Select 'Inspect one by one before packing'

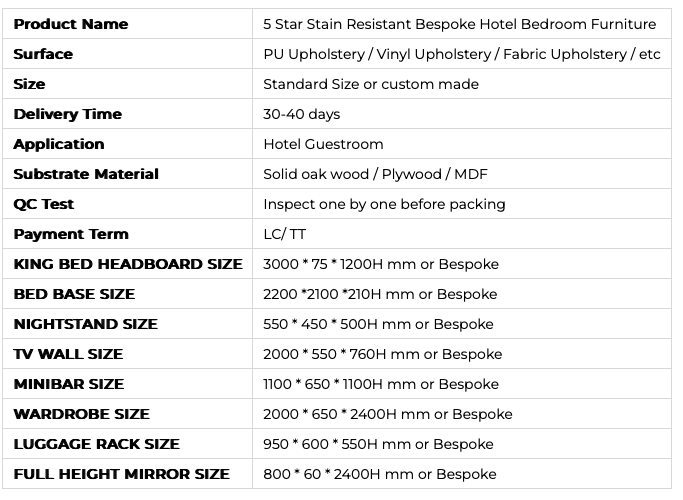[x=384, y=204]
